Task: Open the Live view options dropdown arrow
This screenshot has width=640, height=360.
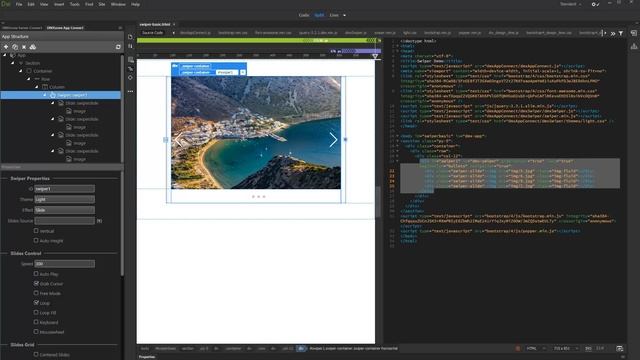Action: pyautogui.click(x=344, y=15)
